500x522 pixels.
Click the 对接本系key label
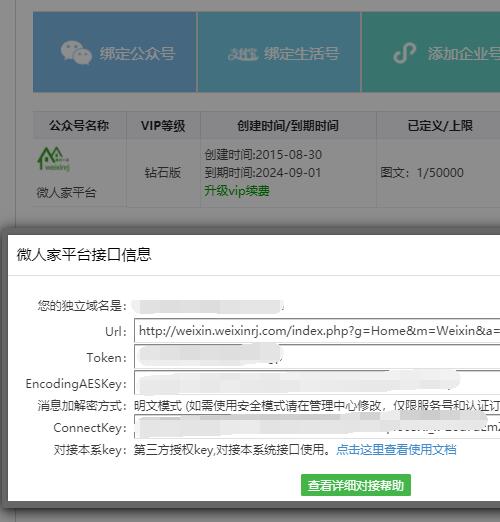click(90, 450)
